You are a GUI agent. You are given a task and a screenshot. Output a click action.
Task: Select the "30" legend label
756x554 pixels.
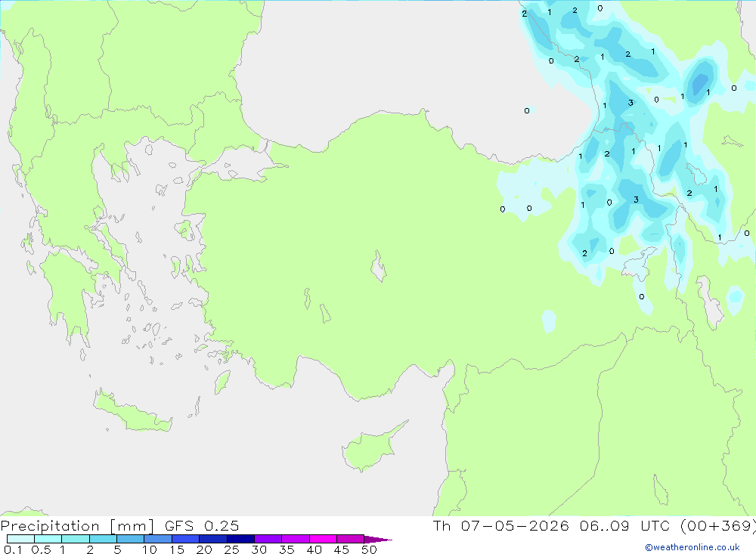(259, 549)
